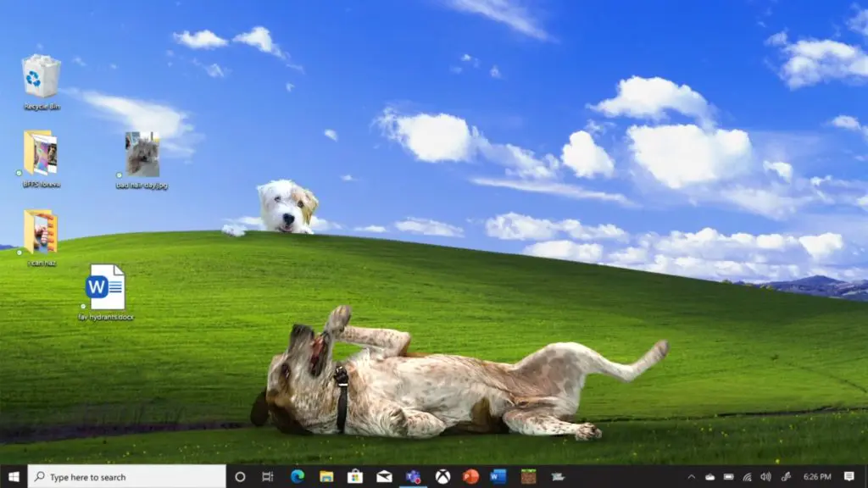This screenshot has height=488, width=868.
Task: Open Cortana from the taskbar circle icon
Action: pos(240,476)
